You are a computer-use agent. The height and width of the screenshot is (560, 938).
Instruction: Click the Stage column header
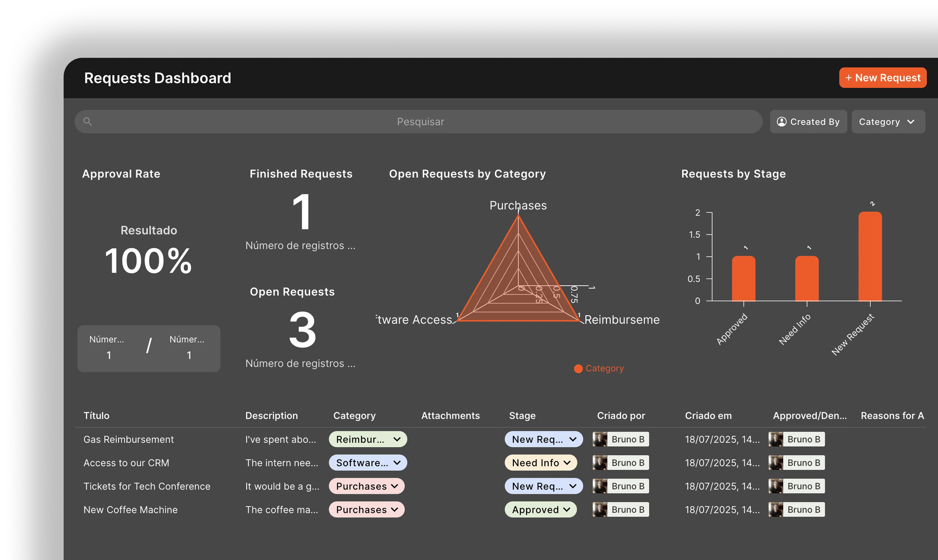[x=522, y=415]
